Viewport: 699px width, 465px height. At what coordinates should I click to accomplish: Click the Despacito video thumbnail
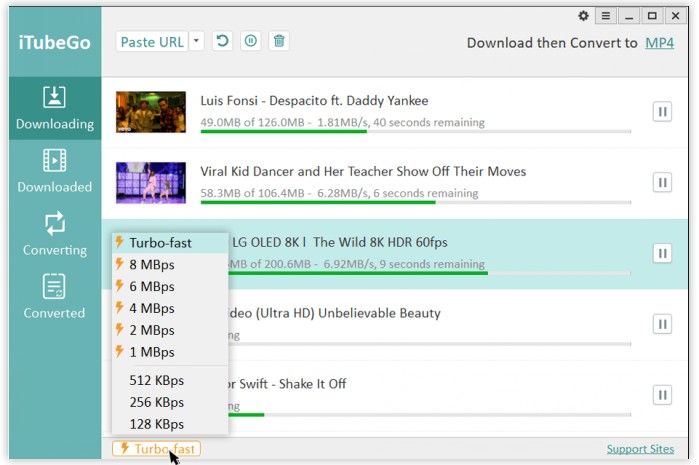[151, 112]
